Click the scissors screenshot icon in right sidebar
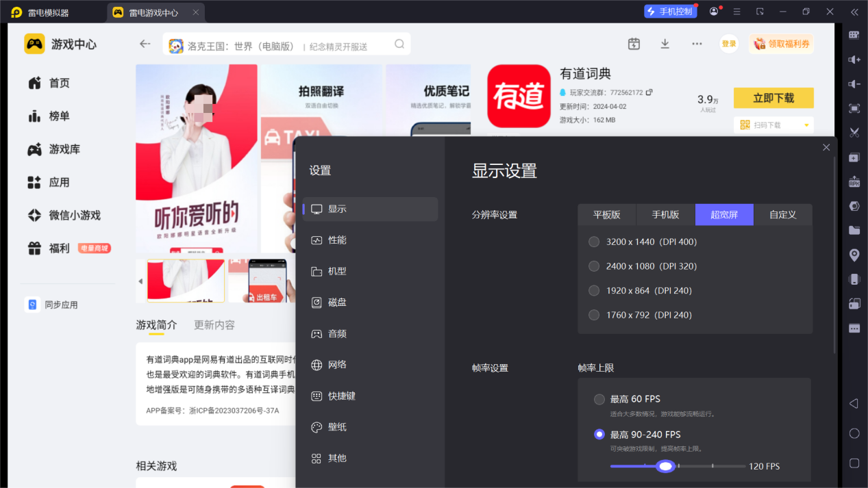This screenshot has width=868, height=488. click(x=854, y=133)
